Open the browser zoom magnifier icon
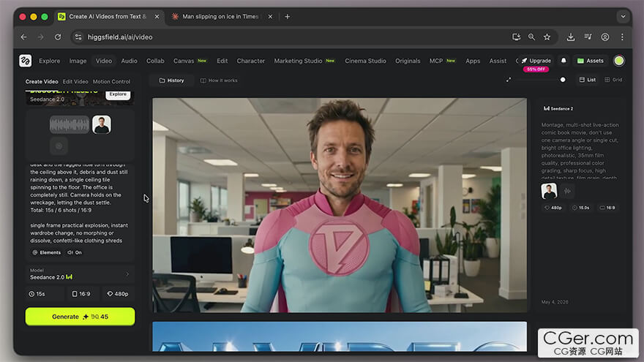 (531, 37)
